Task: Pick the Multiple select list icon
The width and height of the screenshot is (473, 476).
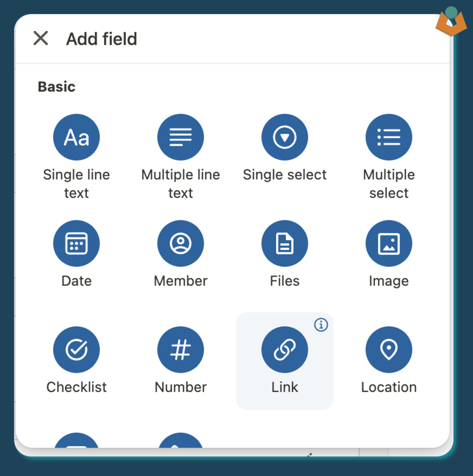Action: coord(389,137)
